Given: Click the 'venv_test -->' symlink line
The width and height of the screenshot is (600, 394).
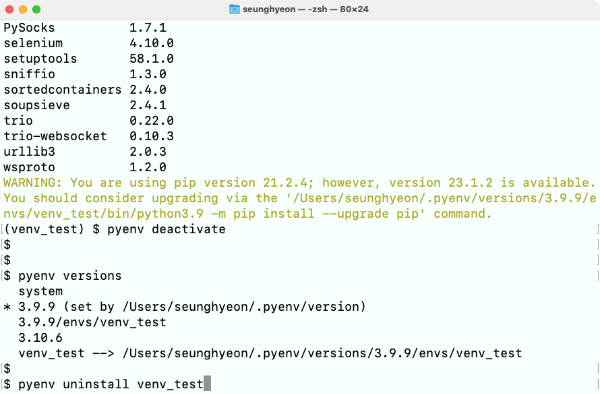Looking at the screenshot, I should coord(270,353).
